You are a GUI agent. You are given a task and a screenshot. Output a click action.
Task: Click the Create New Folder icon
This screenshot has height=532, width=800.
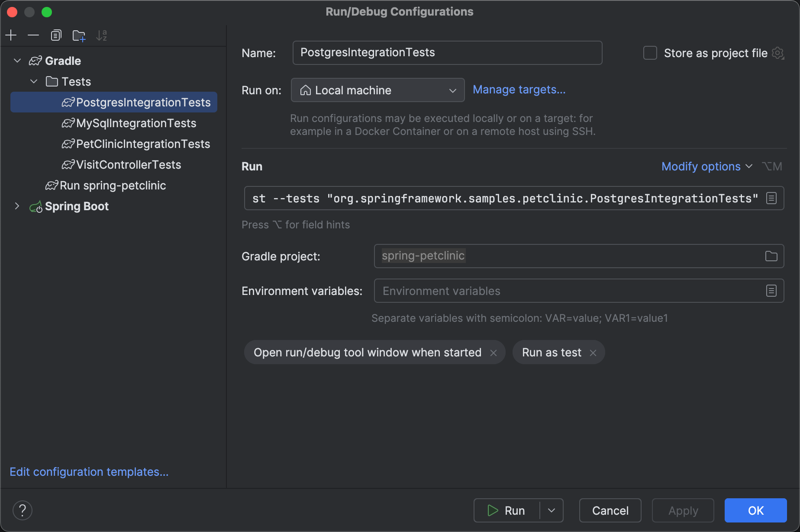click(x=79, y=35)
